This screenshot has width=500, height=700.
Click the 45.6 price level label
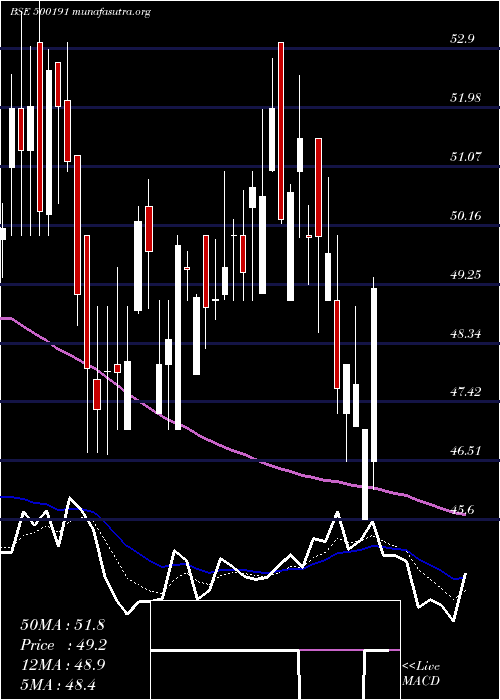tap(462, 509)
